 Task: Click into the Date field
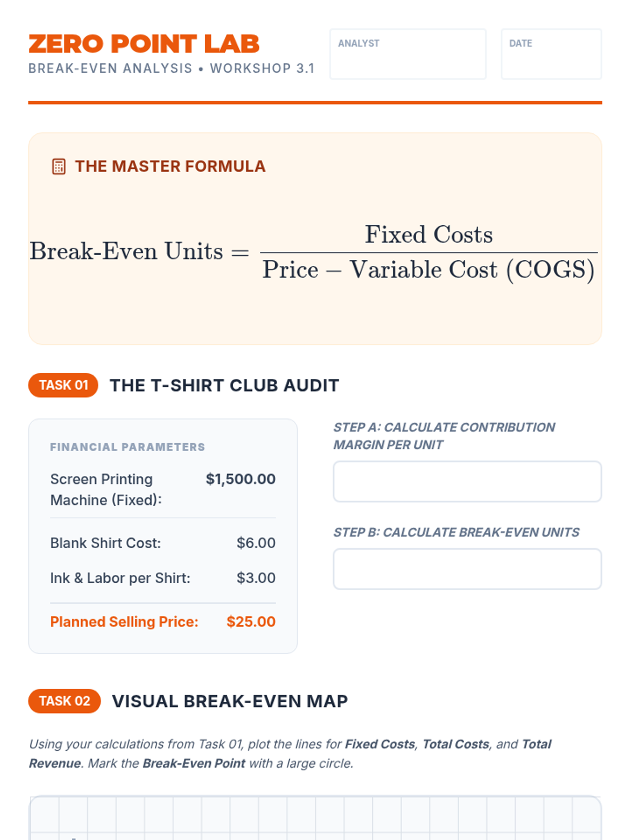click(x=551, y=59)
